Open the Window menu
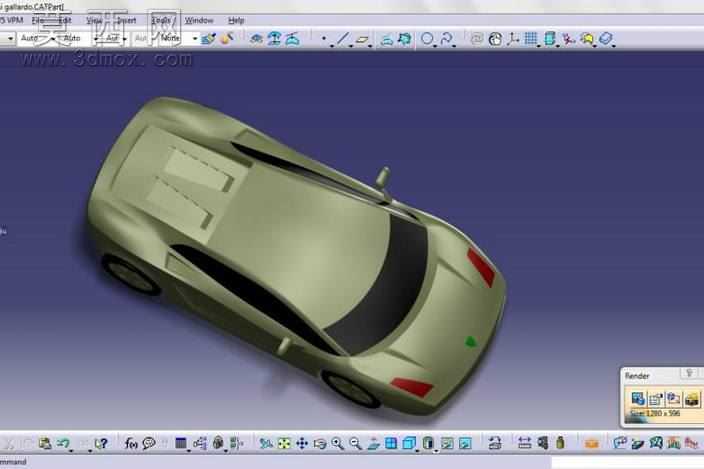 (199, 21)
